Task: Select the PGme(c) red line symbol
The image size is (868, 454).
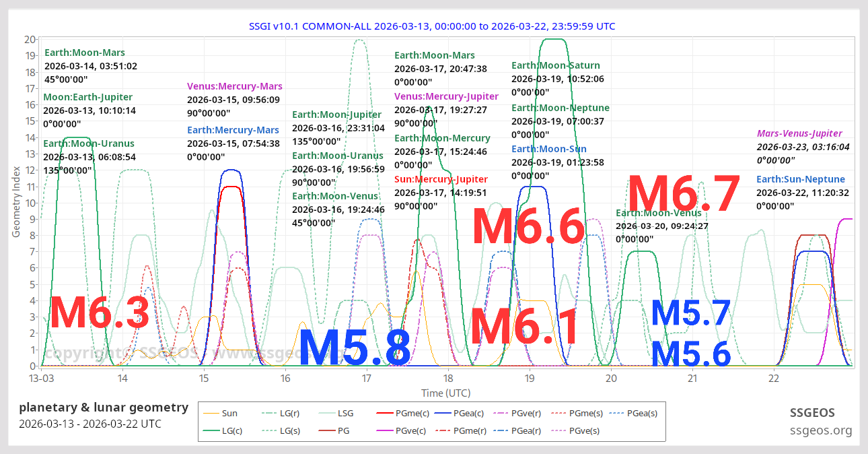Action: pos(386,413)
